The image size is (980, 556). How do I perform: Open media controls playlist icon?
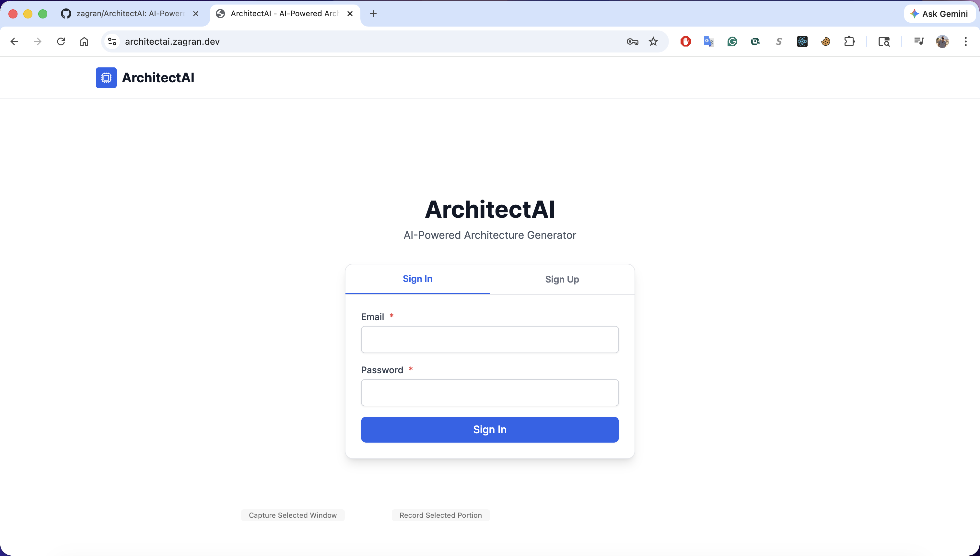click(x=919, y=41)
